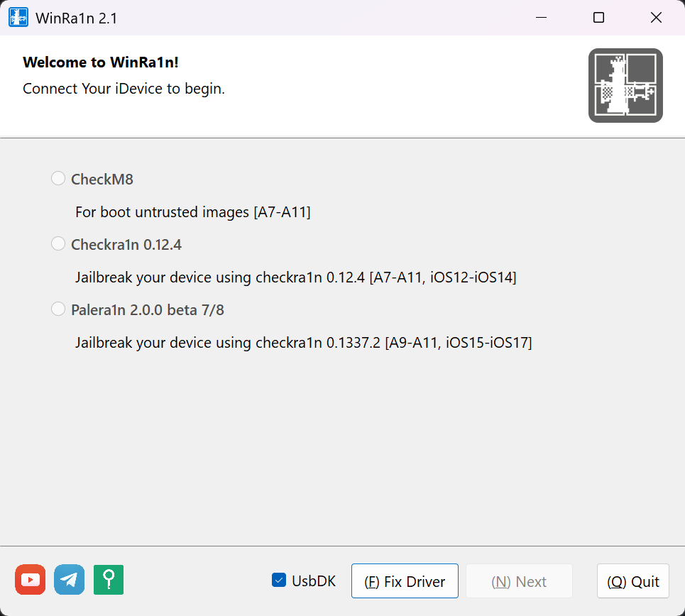The width and height of the screenshot is (685, 616).
Task: Click the app icon in the title bar
Action: (18, 18)
